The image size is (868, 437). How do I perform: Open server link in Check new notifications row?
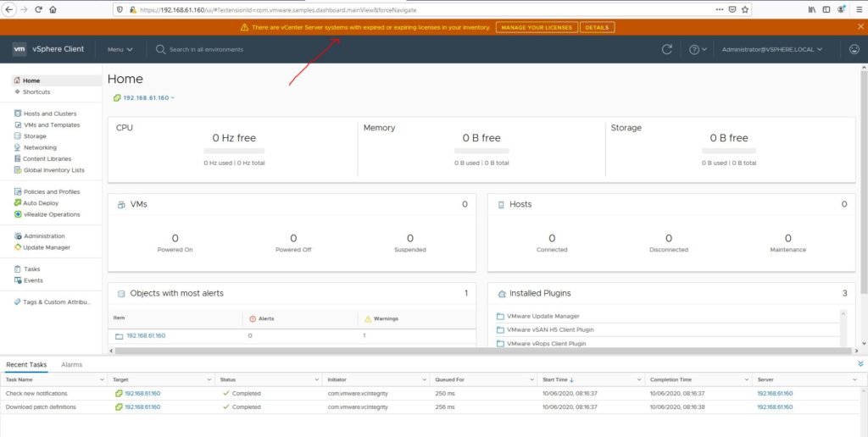(775, 393)
